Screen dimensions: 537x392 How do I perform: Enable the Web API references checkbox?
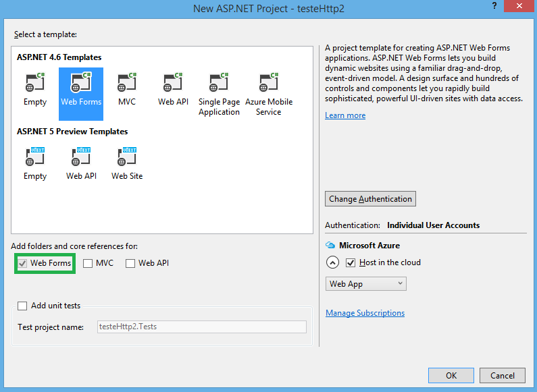[x=130, y=263]
